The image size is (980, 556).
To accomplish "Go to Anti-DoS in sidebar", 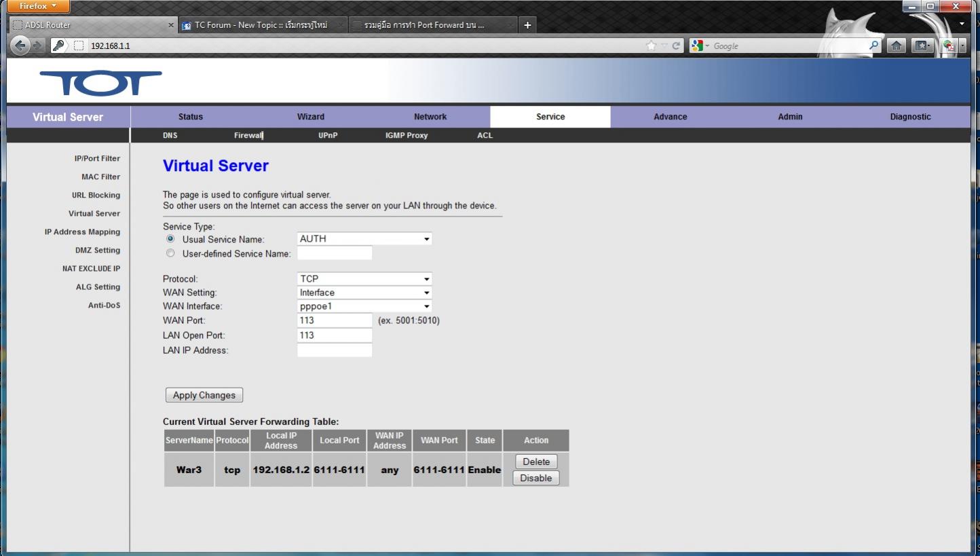I will 104,305.
